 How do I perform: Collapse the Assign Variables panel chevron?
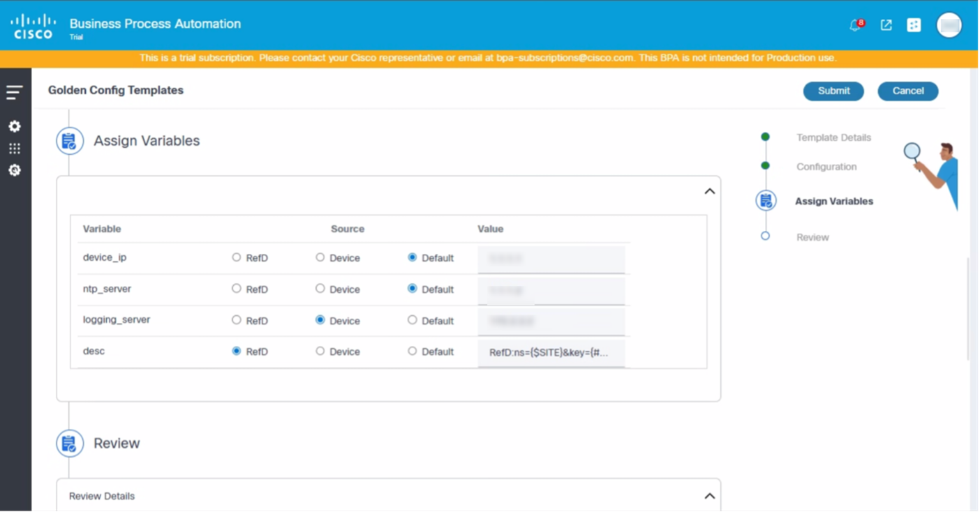(x=710, y=191)
